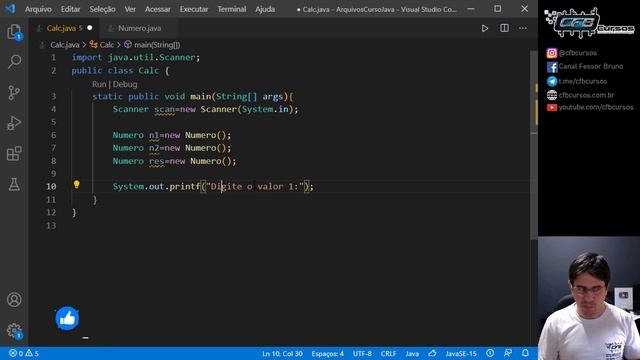Click the underlined n1 variable
Viewport: 640px width, 360px height.
point(154,135)
